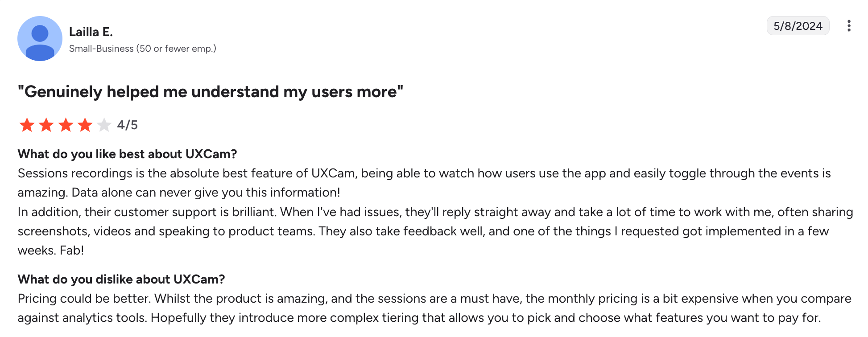
Task: Click the line starting "against analytics tools"
Action: [x=419, y=318]
